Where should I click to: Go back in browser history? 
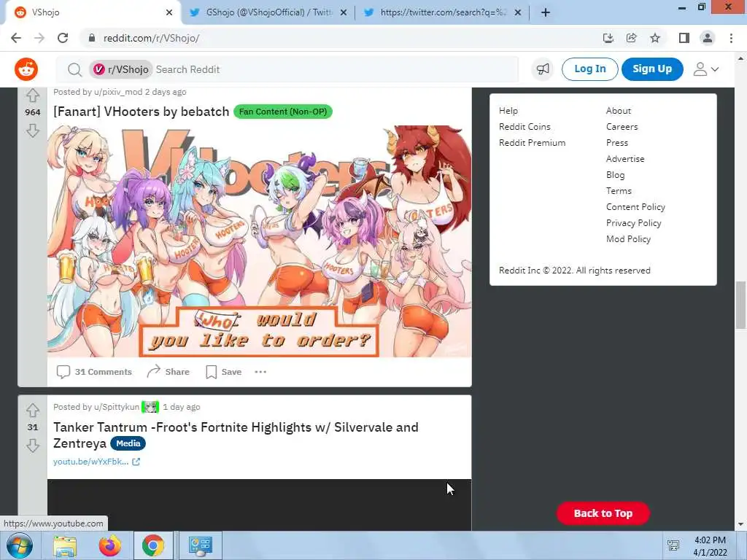click(16, 38)
